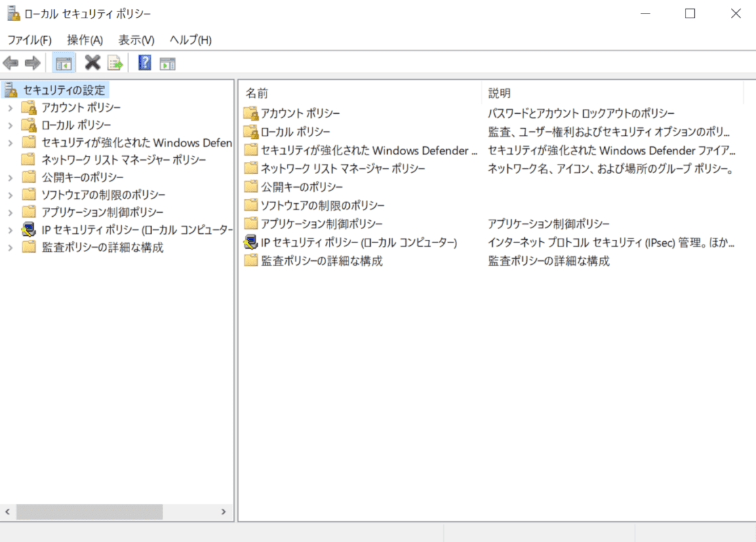Click description パスワードとアカウント ロックアウトのポリシー
This screenshot has width=756, height=542.
[581, 113]
